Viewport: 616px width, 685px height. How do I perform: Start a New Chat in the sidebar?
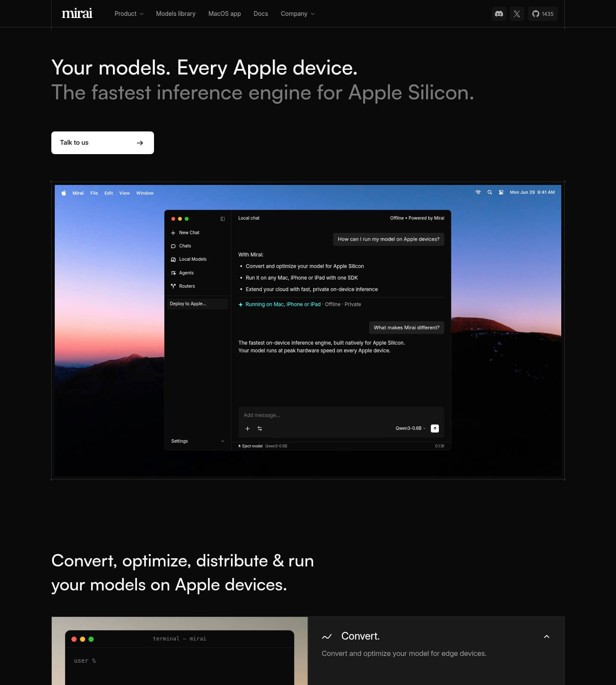[185, 233]
